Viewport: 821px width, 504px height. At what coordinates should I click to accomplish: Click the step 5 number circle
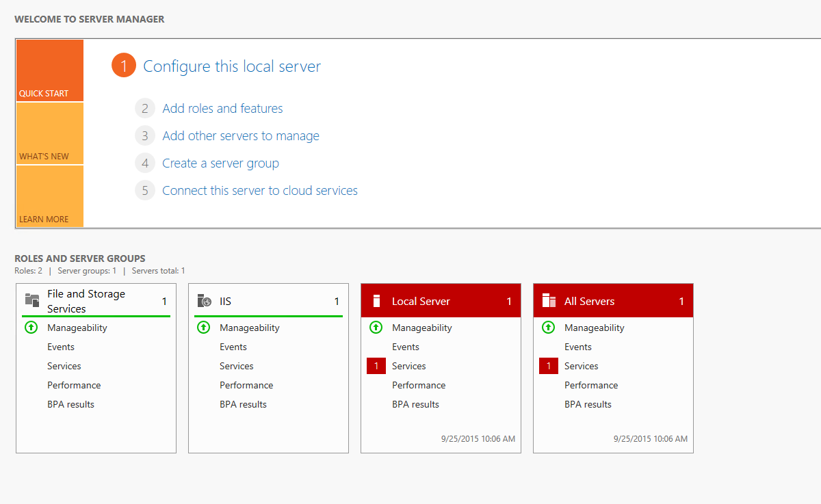(x=145, y=190)
